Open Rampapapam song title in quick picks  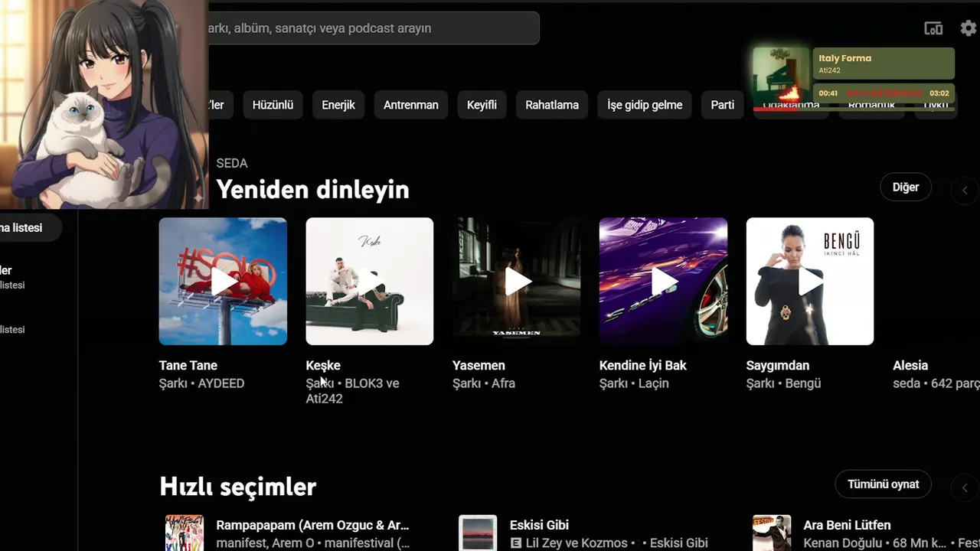click(312, 526)
